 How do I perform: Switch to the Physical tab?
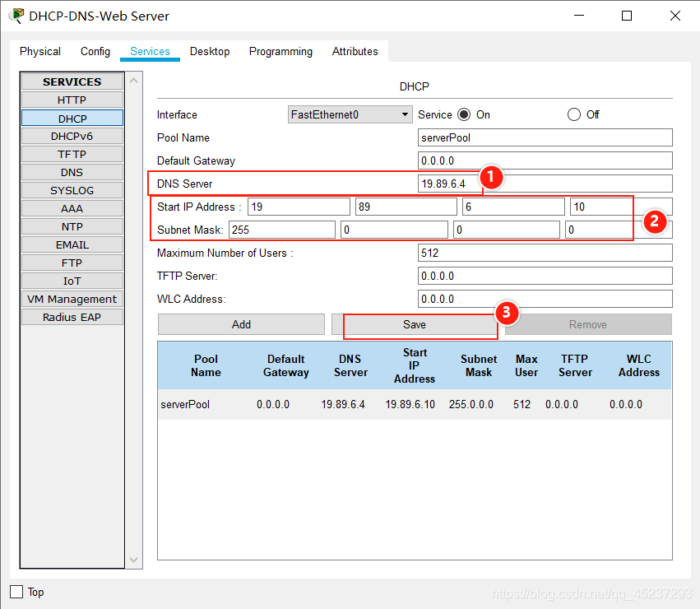coord(40,51)
